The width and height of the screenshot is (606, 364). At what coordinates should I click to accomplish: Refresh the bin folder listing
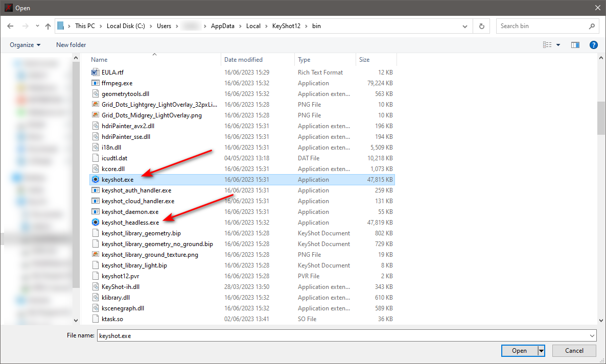[481, 26]
